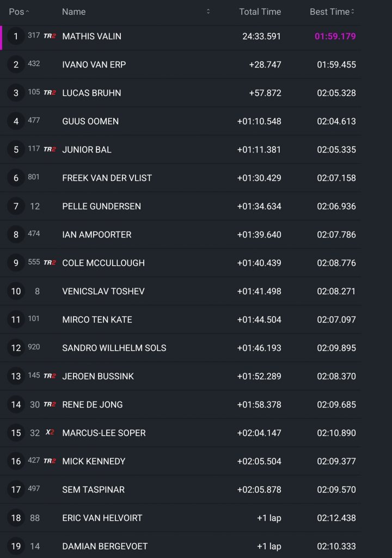Sort using Best Time column arrows
This screenshot has width=392, height=558.
coord(353,11)
